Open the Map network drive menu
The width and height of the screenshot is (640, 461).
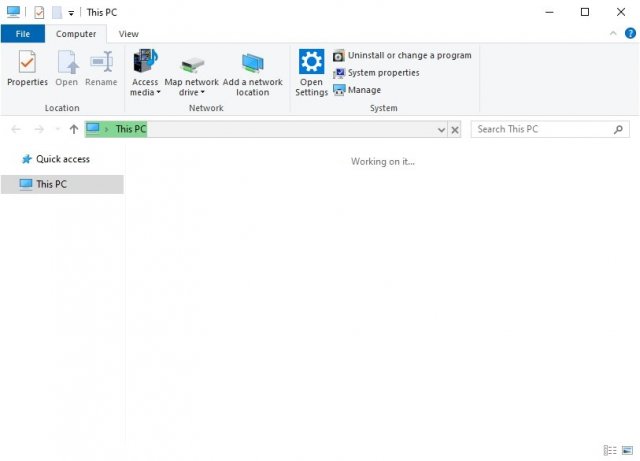tap(191, 73)
